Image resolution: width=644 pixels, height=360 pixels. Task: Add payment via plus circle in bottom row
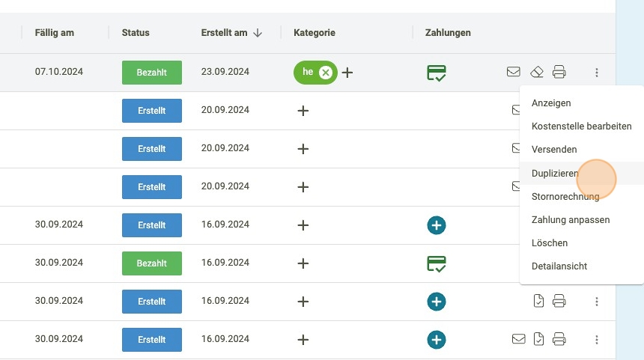pyautogui.click(x=436, y=340)
